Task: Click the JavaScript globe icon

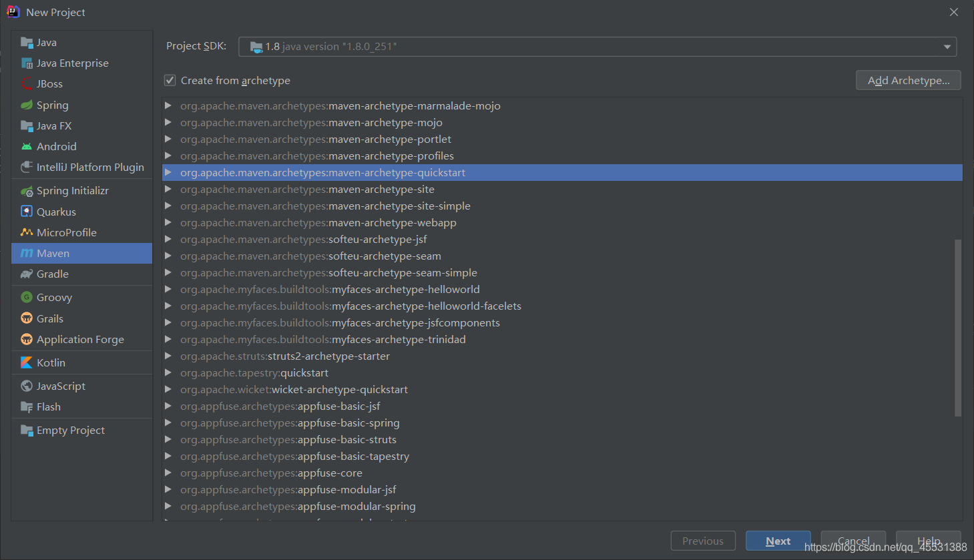Action: point(27,386)
